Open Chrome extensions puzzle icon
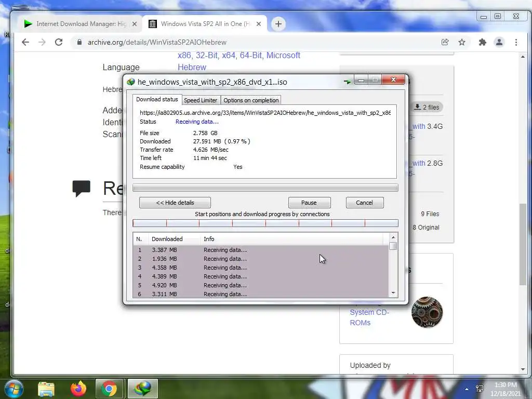The height and width of the screenshot is (399, 532). tap(482, 42)
